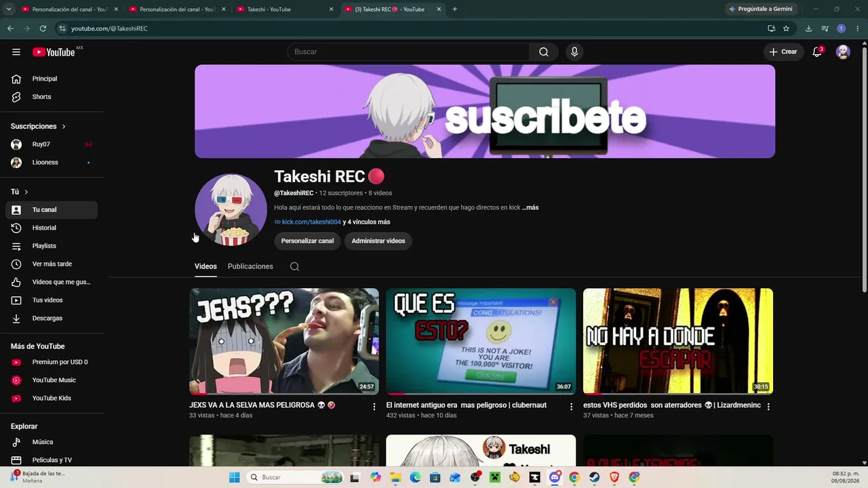Click Pregúntale a Gemini button
The height and width of the screenshot is (488, 868).
(761, 9)
